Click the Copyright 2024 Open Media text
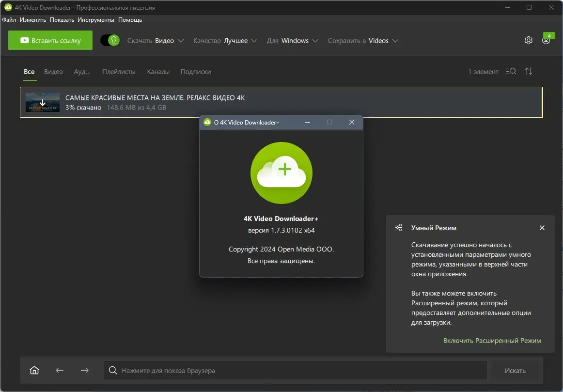 (x=281, y=249)
